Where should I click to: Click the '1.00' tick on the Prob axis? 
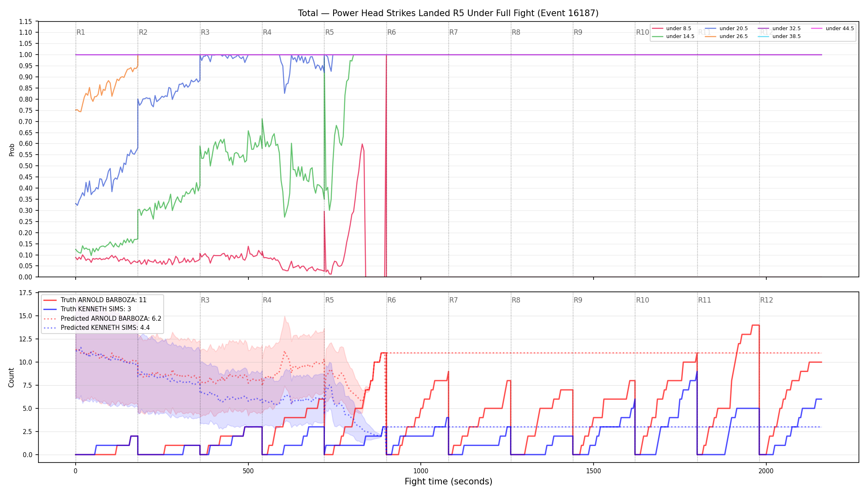(26, 55)
